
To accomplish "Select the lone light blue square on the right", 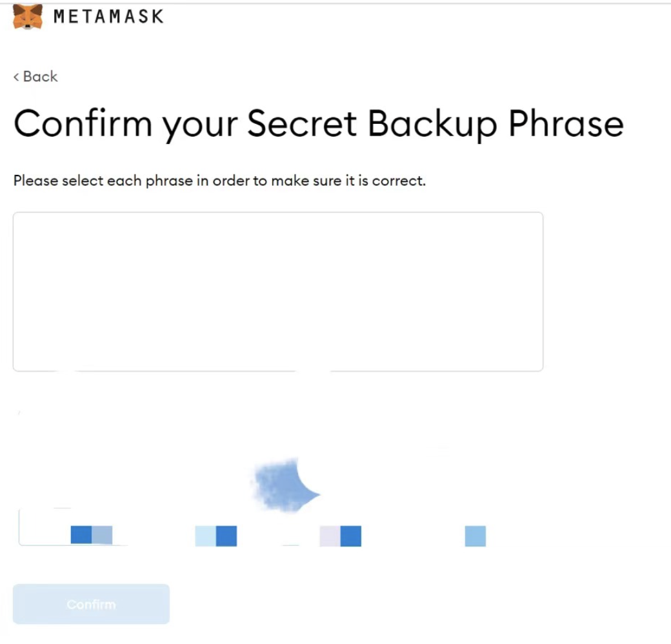I will (x=476, y=536).
